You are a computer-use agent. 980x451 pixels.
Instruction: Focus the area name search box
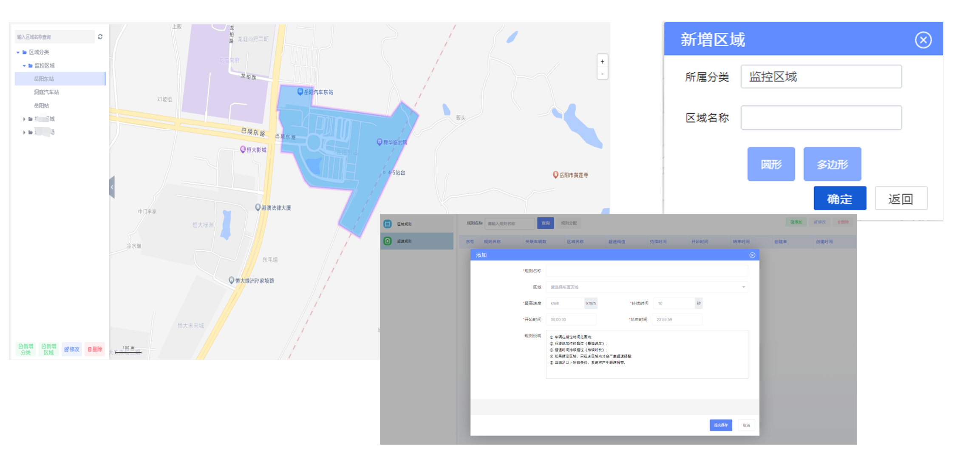(x=54, y=37)
